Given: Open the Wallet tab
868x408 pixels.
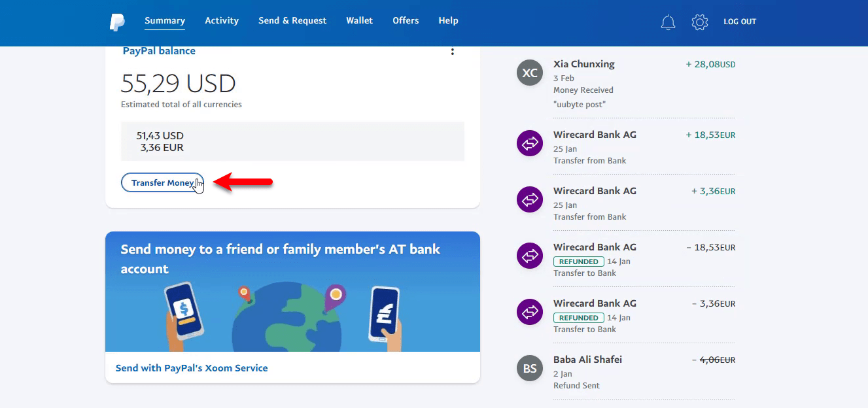Looking at the screenshot, I should pyautogui.click(x=360, y=21).
